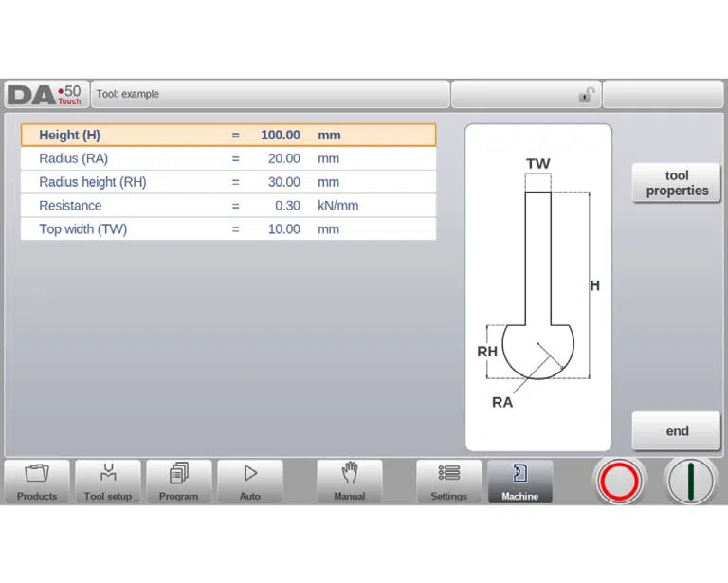Edit the 30.00 radius height value
This screenshot has height=583, width=728.
[x=283, y=182]
